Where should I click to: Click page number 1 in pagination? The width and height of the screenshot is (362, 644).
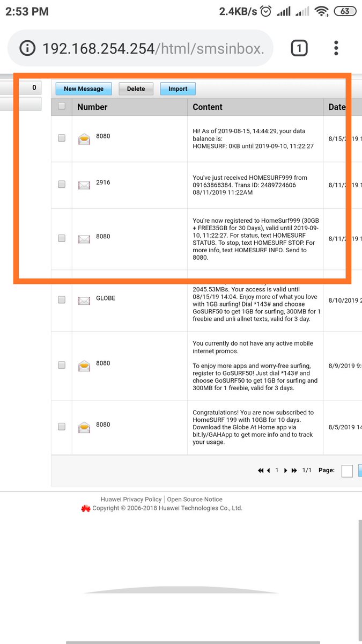click(277, 470)
